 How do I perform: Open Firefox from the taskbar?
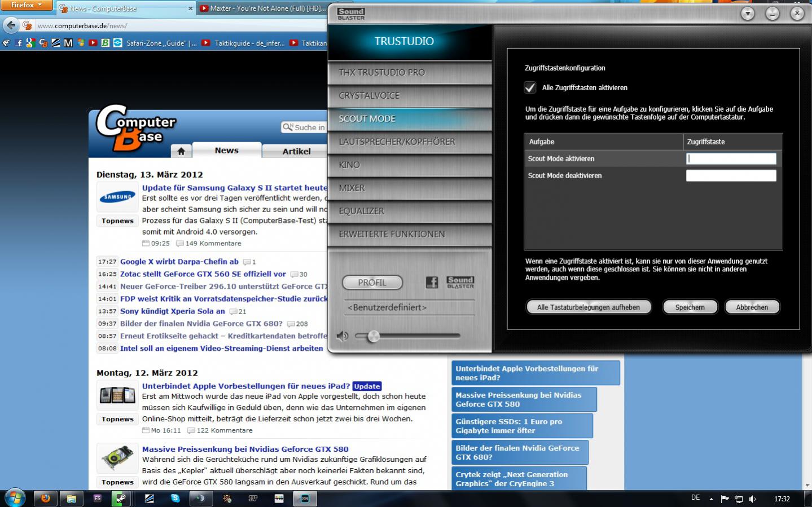(46, 498)
